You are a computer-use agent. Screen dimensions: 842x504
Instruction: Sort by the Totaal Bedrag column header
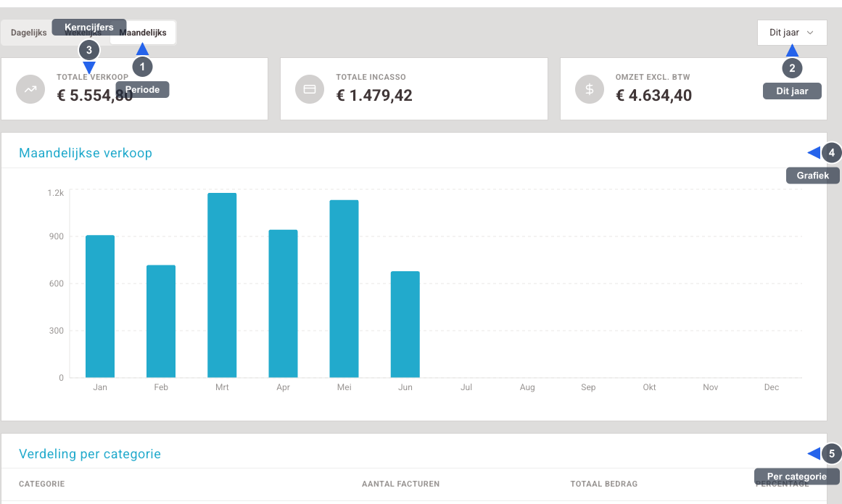(604, 484)
